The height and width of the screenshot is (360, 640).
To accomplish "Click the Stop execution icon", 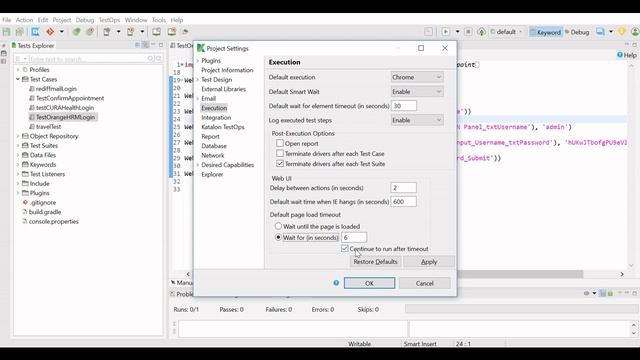I will click(x=468, y=32).
